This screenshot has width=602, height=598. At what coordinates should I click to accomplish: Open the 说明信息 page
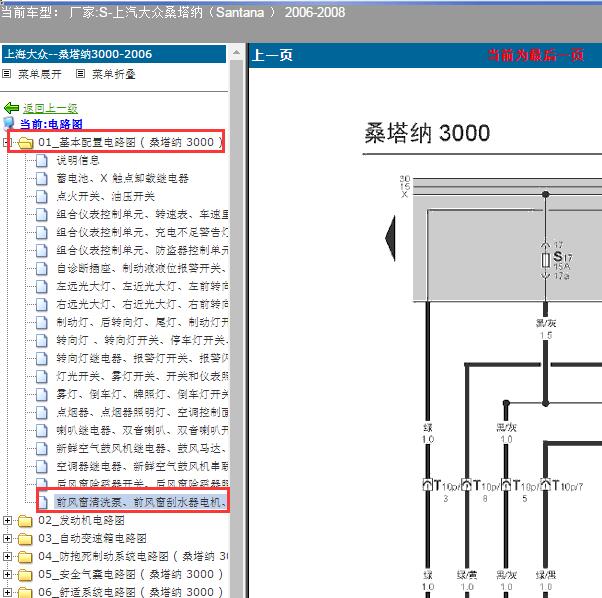[x=78, y=160]
